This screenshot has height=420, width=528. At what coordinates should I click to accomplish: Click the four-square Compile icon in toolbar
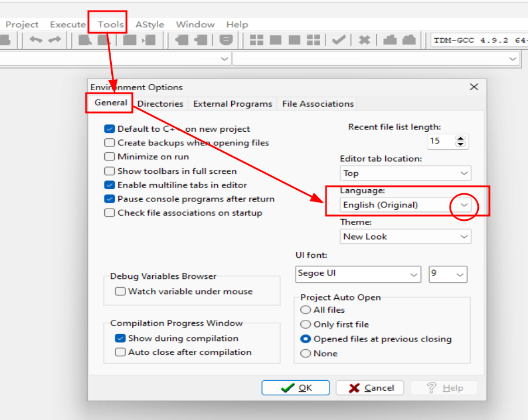point(256,40)
